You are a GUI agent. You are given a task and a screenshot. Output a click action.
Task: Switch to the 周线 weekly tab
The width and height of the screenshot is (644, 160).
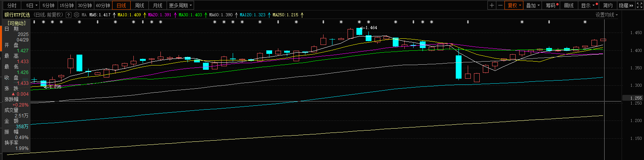(x=140, y=5)
